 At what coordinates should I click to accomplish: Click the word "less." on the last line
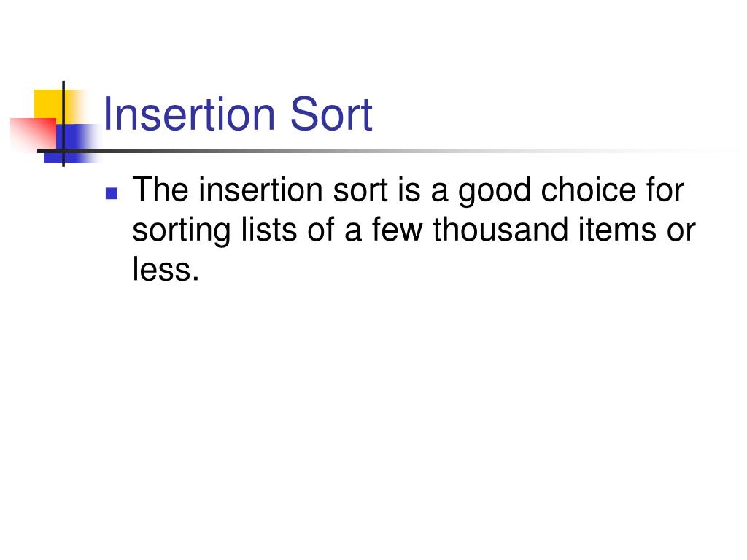click(x=166, y=269)
